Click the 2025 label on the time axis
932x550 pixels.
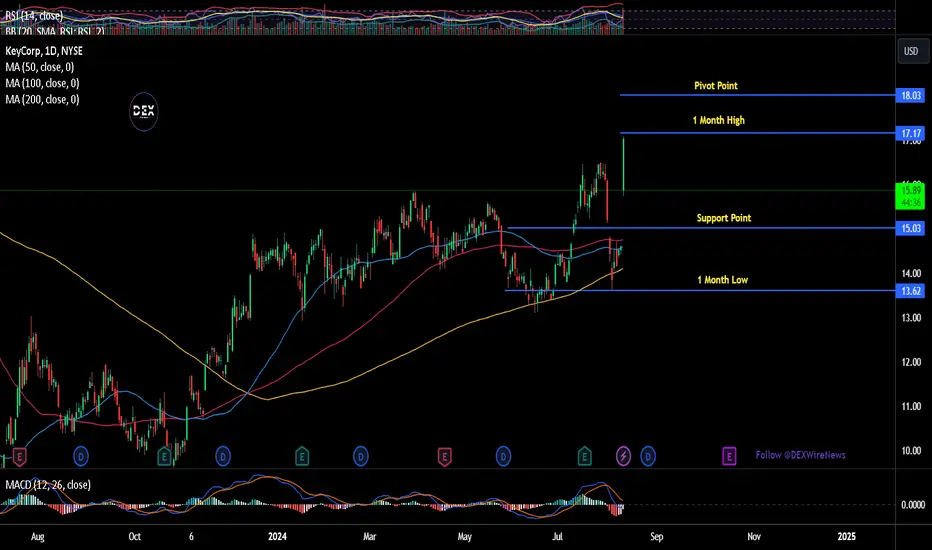click(x=846, y=537)
